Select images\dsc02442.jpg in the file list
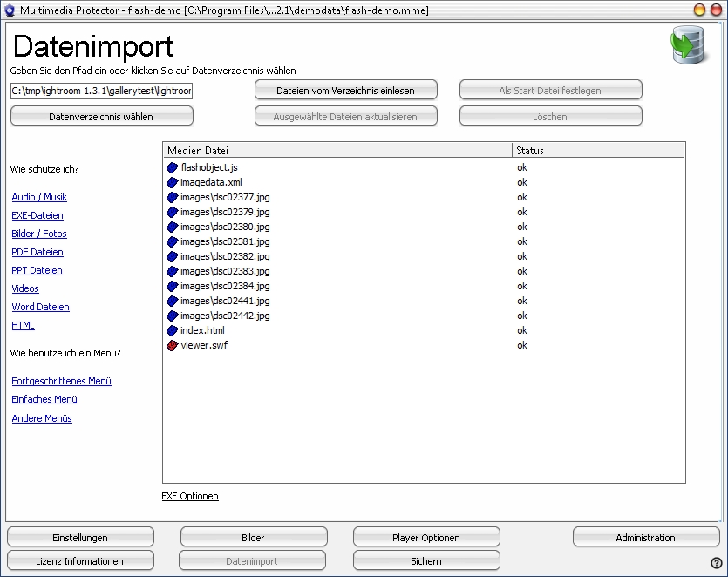This screenshot has height=577, width=728. tap(225, 316)
